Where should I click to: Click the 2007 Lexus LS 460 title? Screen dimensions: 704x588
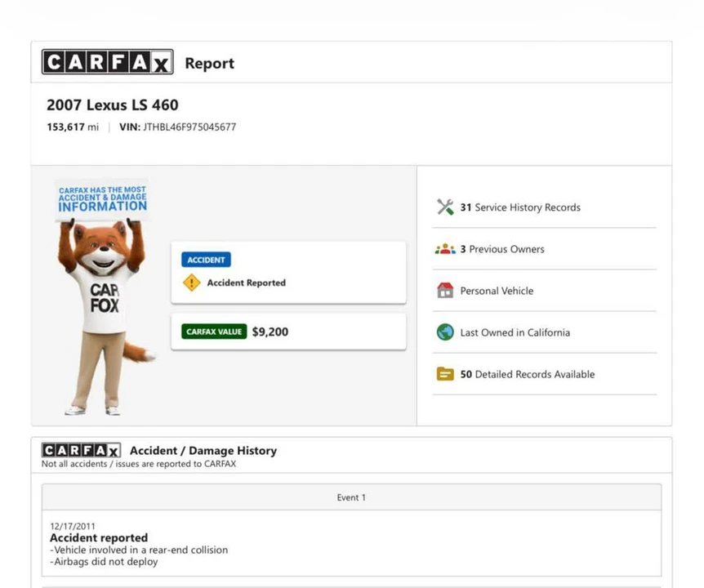(x=112, y=105)
